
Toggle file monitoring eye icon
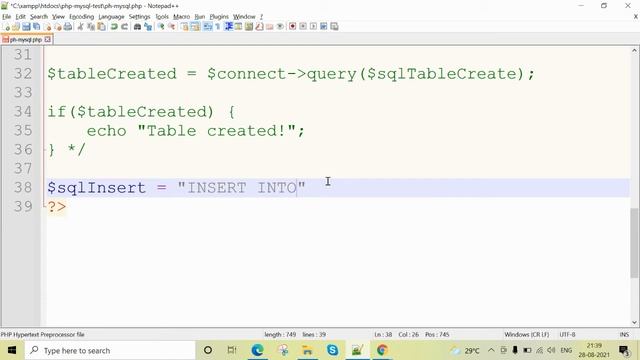click(x=280, y=27)
